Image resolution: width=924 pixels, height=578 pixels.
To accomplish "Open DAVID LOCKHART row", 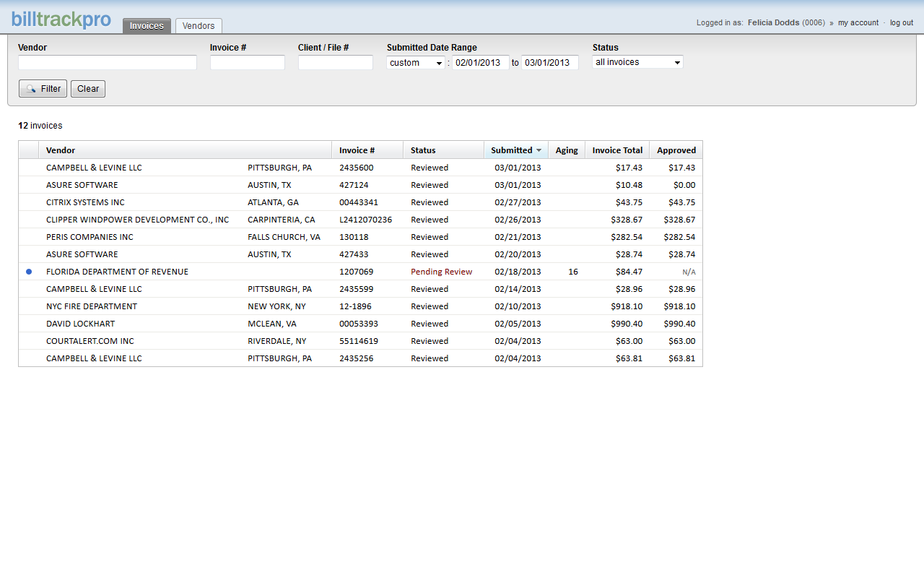I will tap(360, 324).
